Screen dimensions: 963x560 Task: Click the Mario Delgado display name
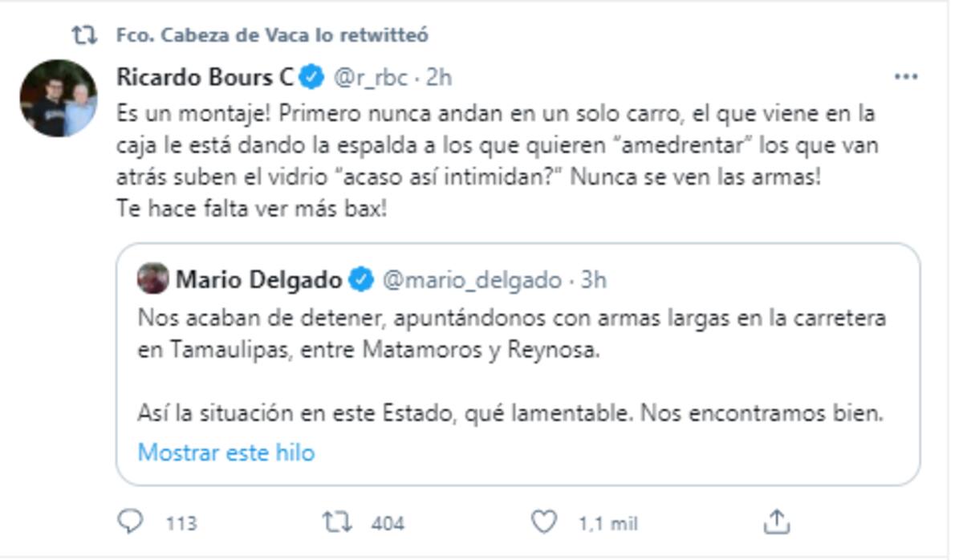tap(259, 280)
